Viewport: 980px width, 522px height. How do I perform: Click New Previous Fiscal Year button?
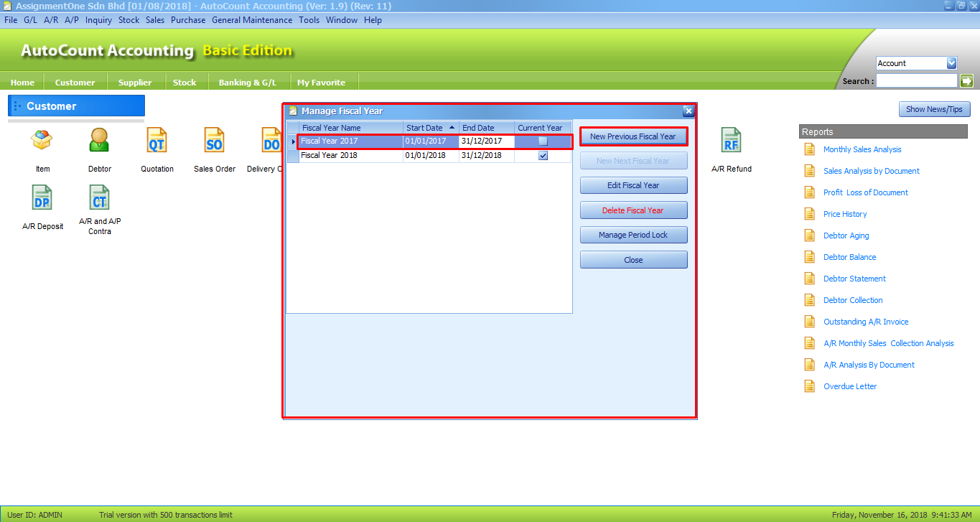(633, 136)
